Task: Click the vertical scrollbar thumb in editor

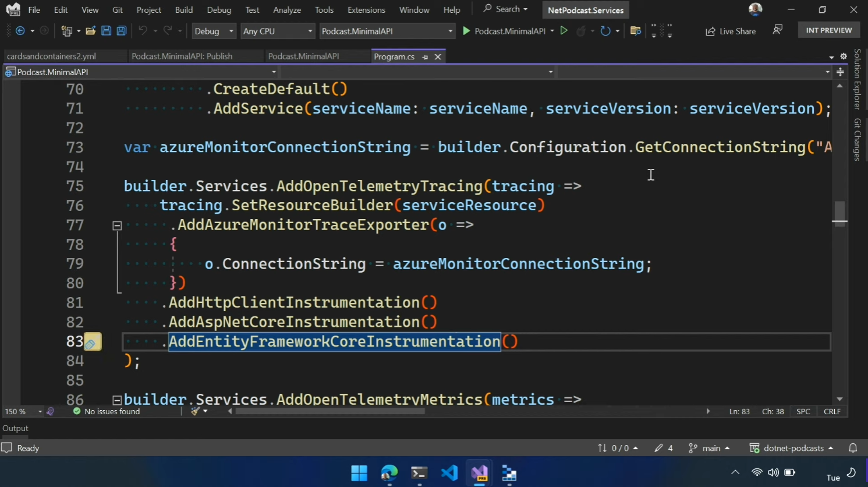Action: pos(839,213)
